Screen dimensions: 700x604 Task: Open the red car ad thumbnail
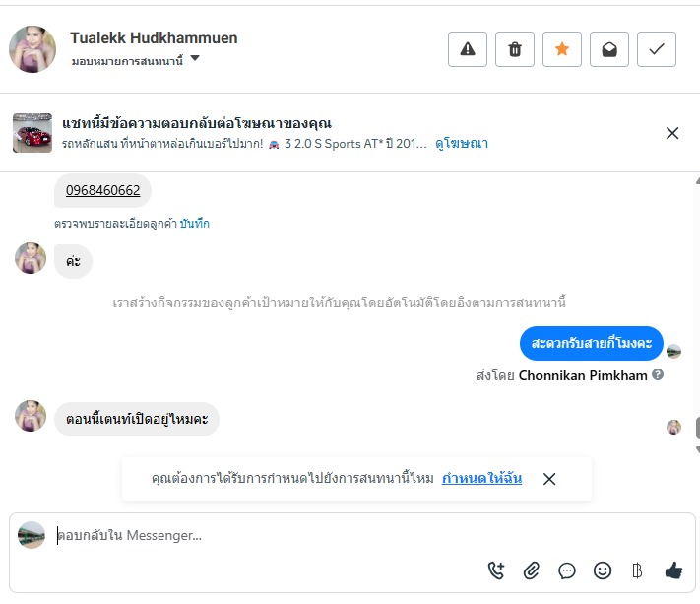click(32, 133)
